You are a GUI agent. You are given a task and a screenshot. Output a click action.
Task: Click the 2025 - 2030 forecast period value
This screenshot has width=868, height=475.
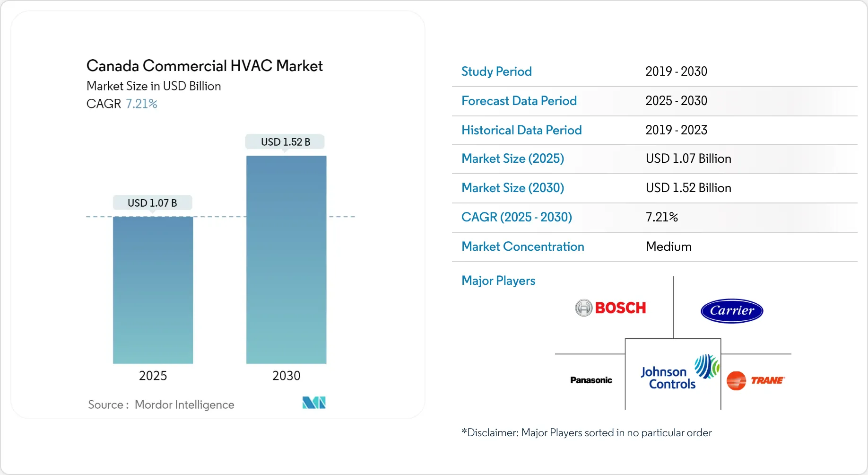tap(676, 101)
